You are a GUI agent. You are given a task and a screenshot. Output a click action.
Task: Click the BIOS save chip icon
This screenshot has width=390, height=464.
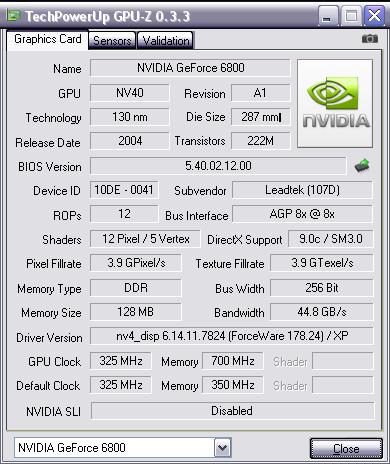[362, 166]
